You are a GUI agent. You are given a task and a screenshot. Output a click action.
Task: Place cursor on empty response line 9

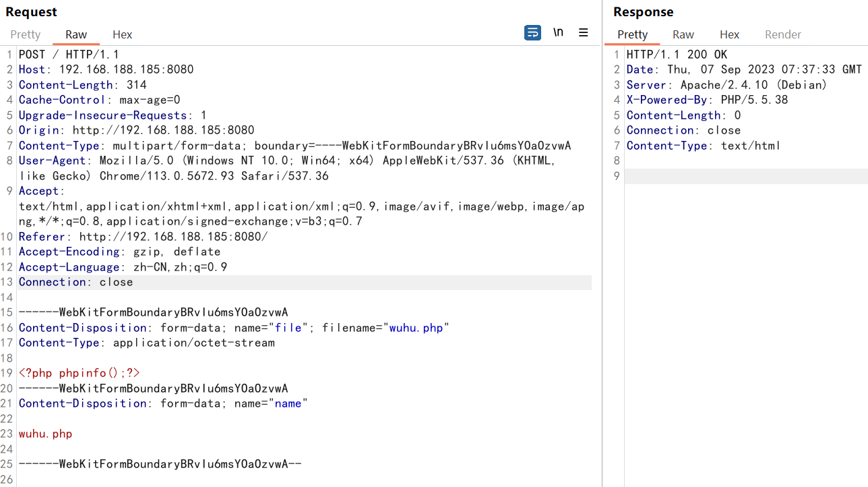(x=746, y=176)
